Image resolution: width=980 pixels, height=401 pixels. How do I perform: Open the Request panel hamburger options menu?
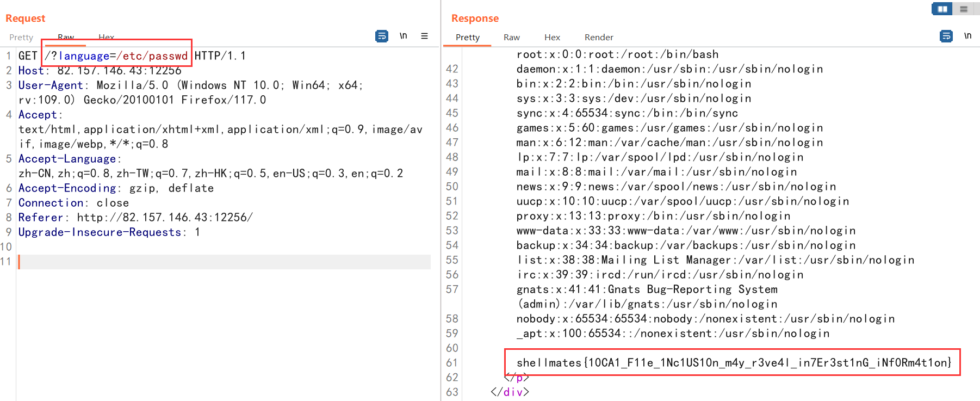(x=424, y=36)
